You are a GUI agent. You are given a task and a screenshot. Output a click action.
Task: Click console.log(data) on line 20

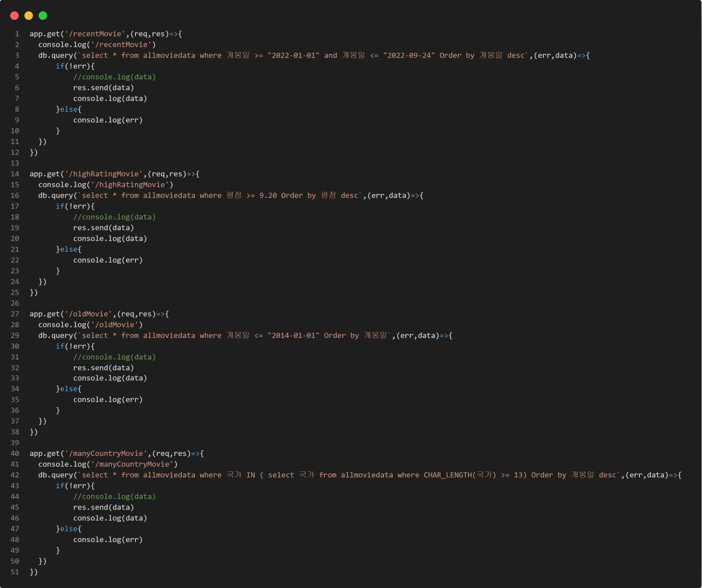(x=110, y=238)
